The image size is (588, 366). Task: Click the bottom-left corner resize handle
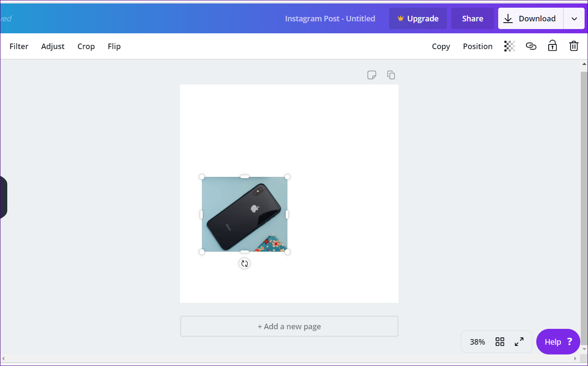tap(202, 252)
